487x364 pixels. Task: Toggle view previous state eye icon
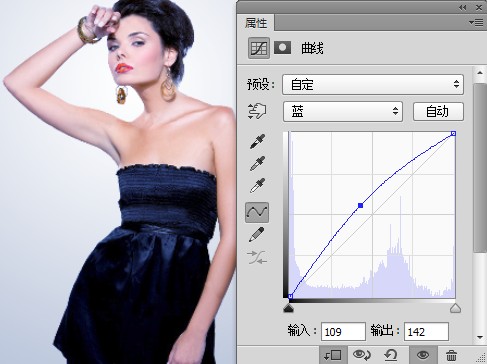coord(362,355)
